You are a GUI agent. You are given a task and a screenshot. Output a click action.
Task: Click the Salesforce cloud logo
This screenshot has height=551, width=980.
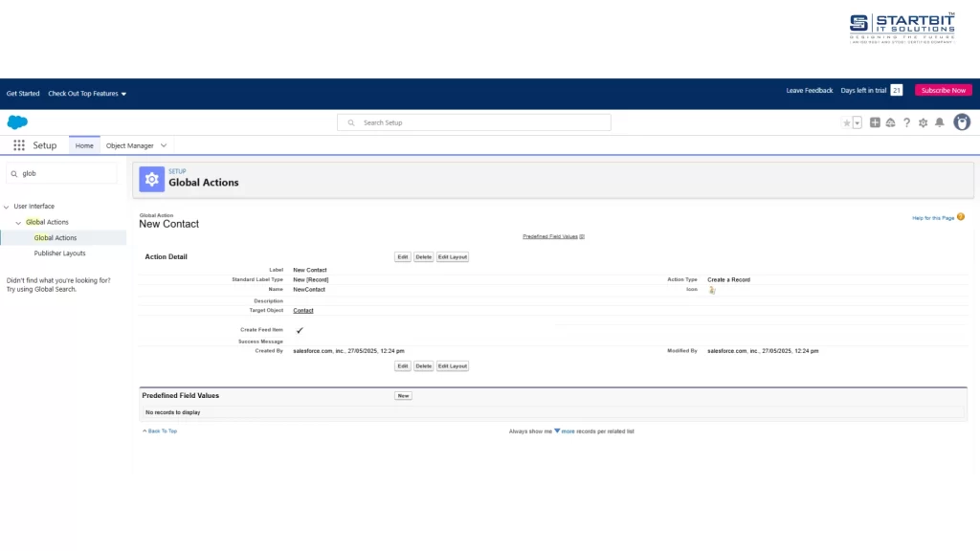[x=17, y=122]
